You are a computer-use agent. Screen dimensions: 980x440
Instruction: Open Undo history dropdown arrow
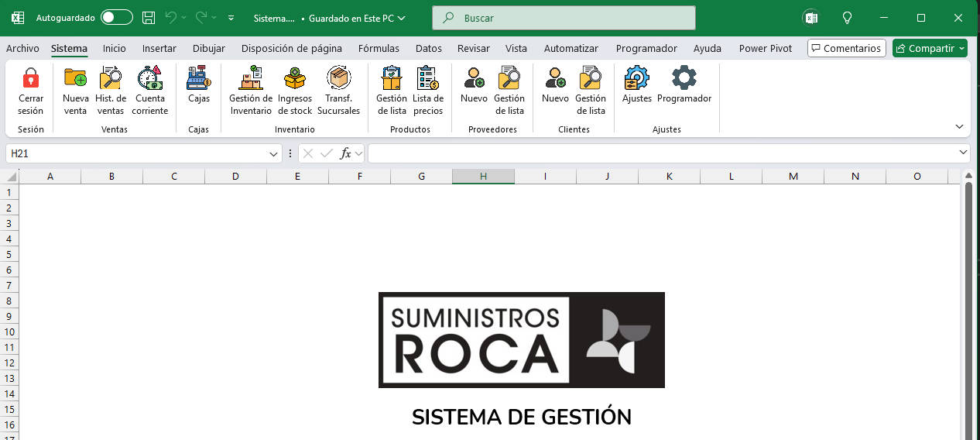[x=183, y=17]
